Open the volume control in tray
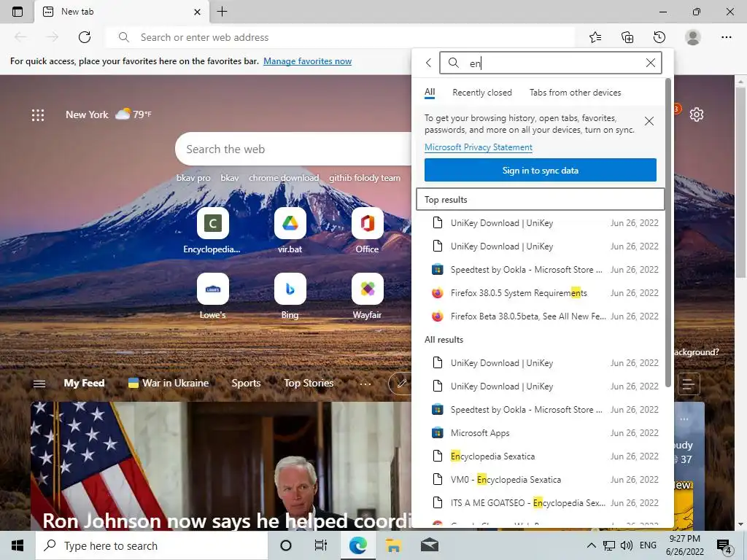The image size is (747, 560). (627, 545)
